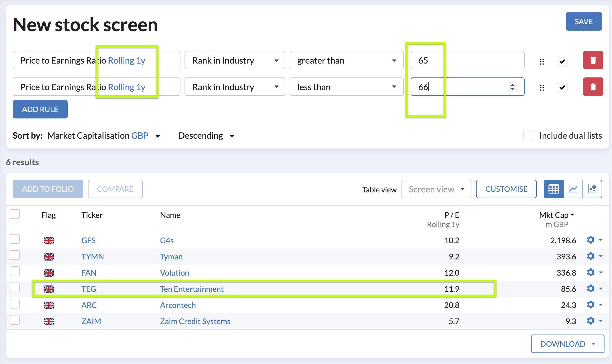Open the gear settings for Tyman row

pyautogui.click(x=591, y=256)
